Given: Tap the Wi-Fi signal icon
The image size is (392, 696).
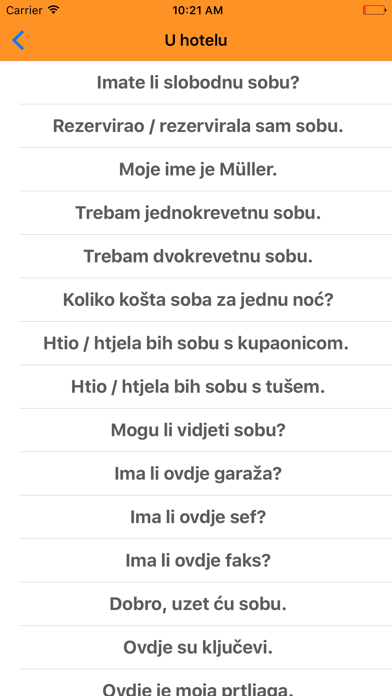Looking at the screenshot, I should click(53, 10).
